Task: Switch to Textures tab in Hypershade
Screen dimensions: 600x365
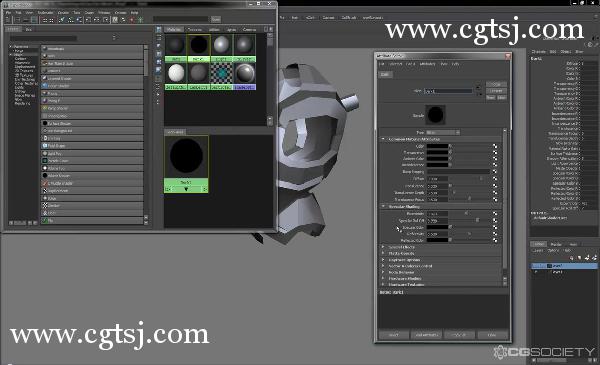Action: pos(195,29)
